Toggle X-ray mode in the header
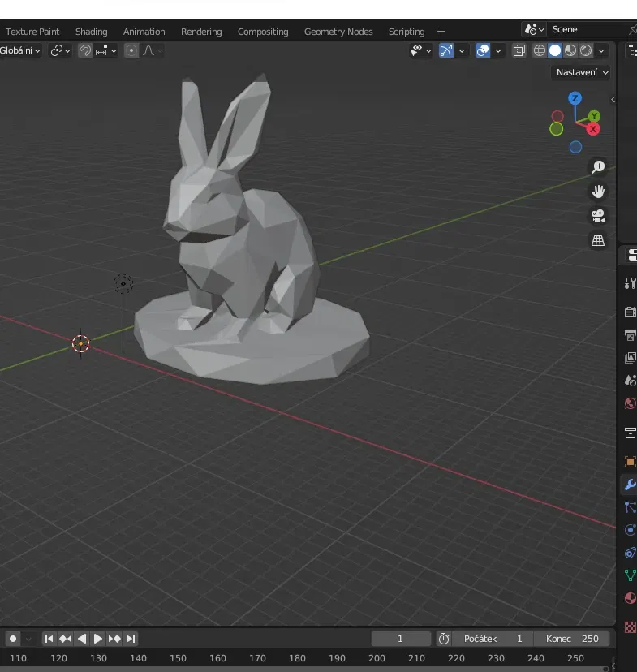Screen dimensions: 637x672 [x=519, y=50]
